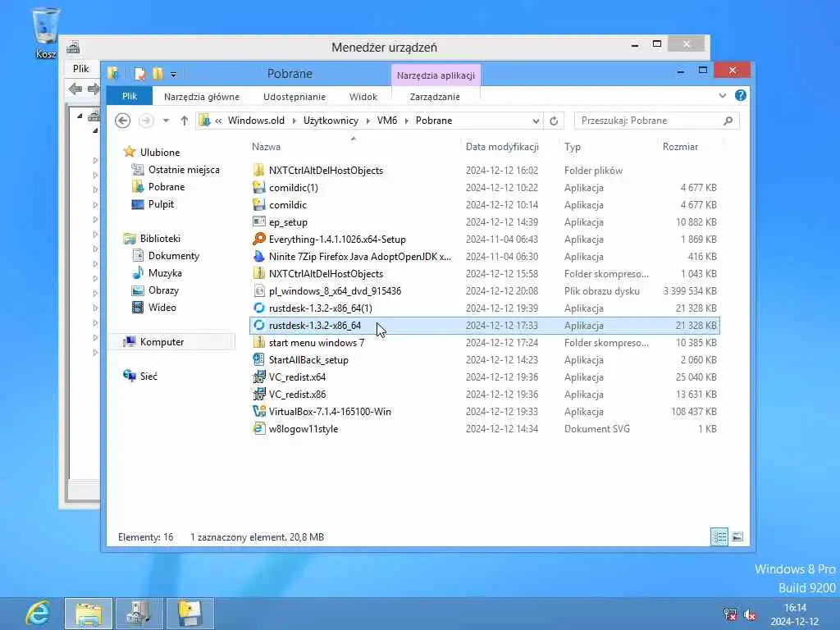Select the NXTCtrlAltDelHostObjects folder icon

pyautogui.click(x=258, y=171)
